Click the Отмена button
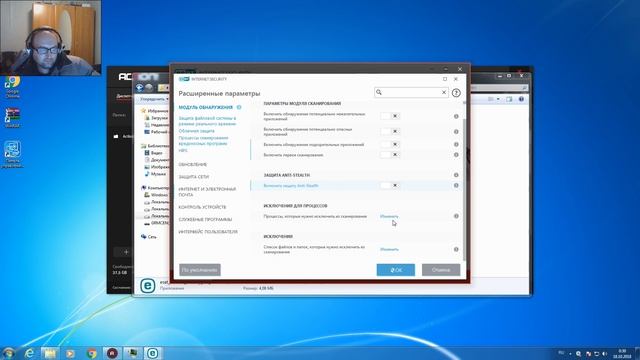The width and height of the screenshot is (640, 360). pyautogui.click(x=441, y=270)
